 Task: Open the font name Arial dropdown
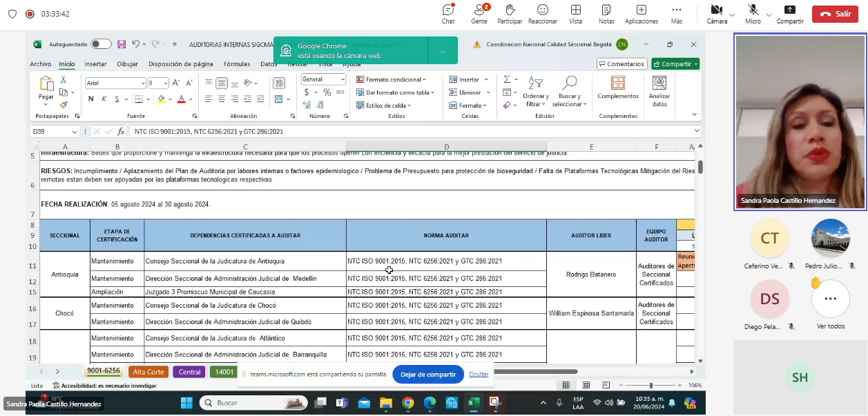[142, 83]
